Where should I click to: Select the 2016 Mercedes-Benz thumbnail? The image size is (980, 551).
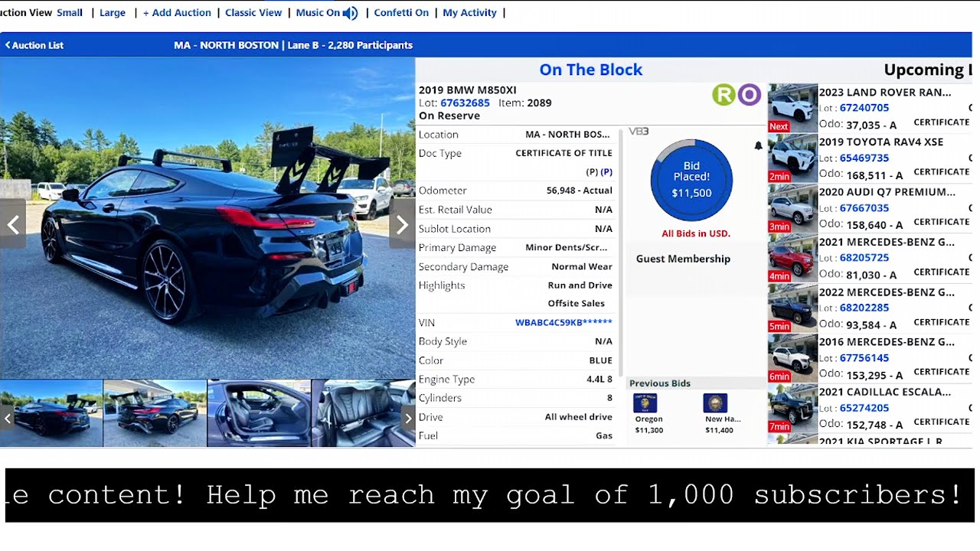click(x=792, y=358)
